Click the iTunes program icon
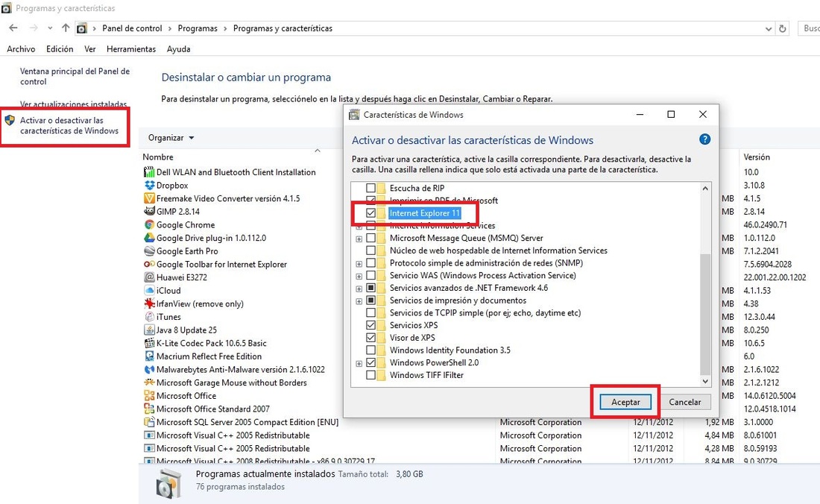The width and height of the screenshot is (820, 504). [149, 317]
